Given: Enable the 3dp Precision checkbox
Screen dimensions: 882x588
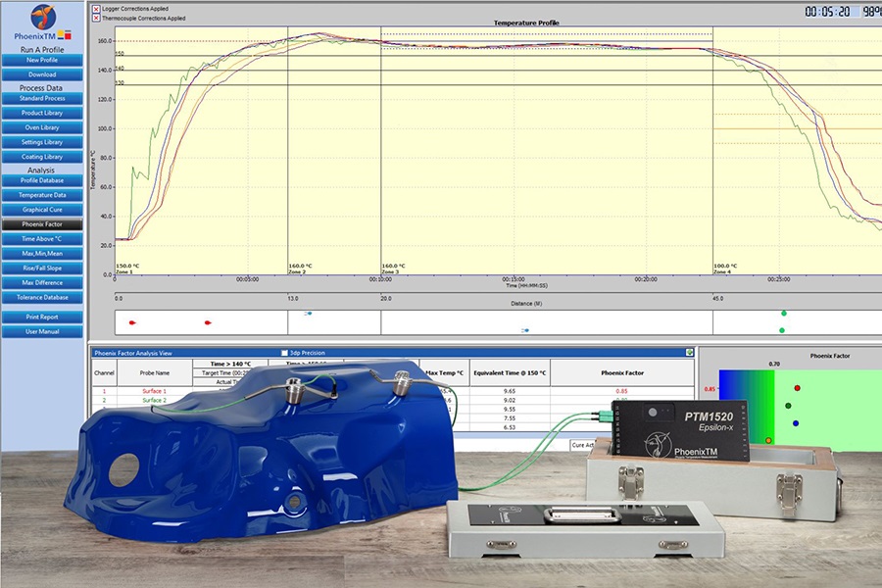Looking at the screenshot, I should 284,353.
